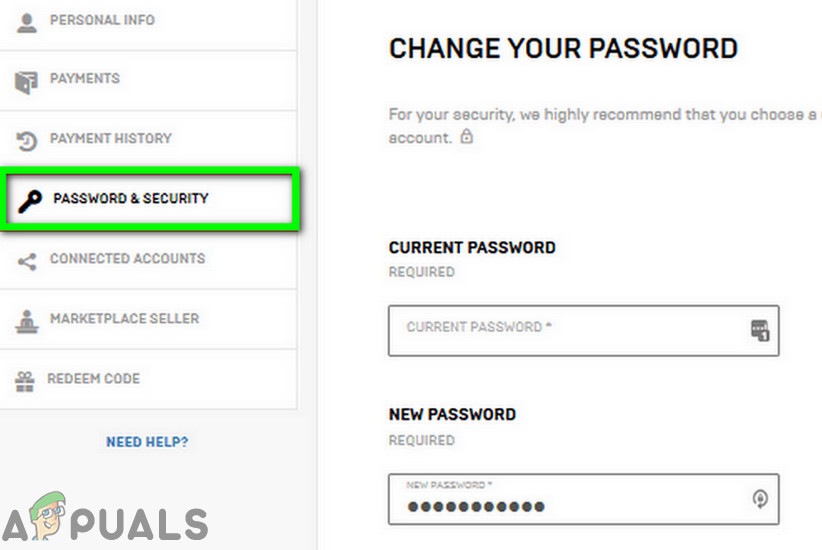
Task: Click the password manager icon in Current Password field
Action: click(x=760, y=330)
